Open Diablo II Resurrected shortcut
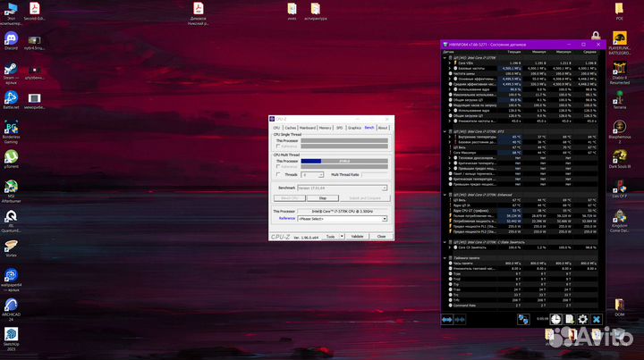The width and height of the screenshot is (644, 360). pyautogui.click(x=619, y=73)
